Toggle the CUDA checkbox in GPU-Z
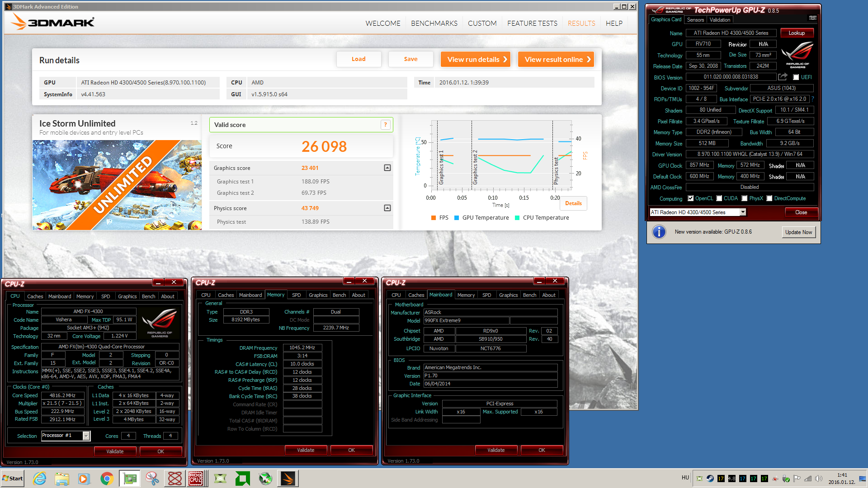 point(719,198)
